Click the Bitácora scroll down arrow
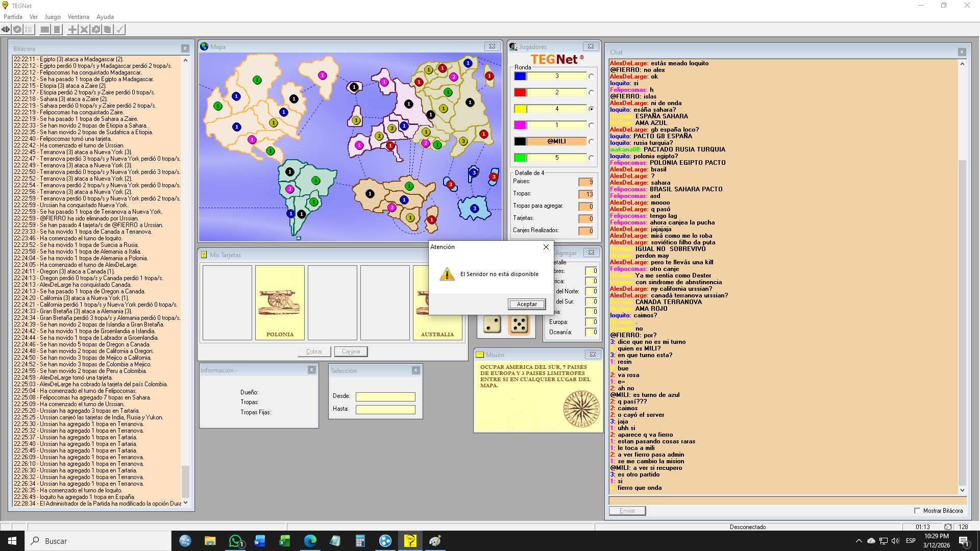The image size is (980, 551). click(x=185, y=503)
